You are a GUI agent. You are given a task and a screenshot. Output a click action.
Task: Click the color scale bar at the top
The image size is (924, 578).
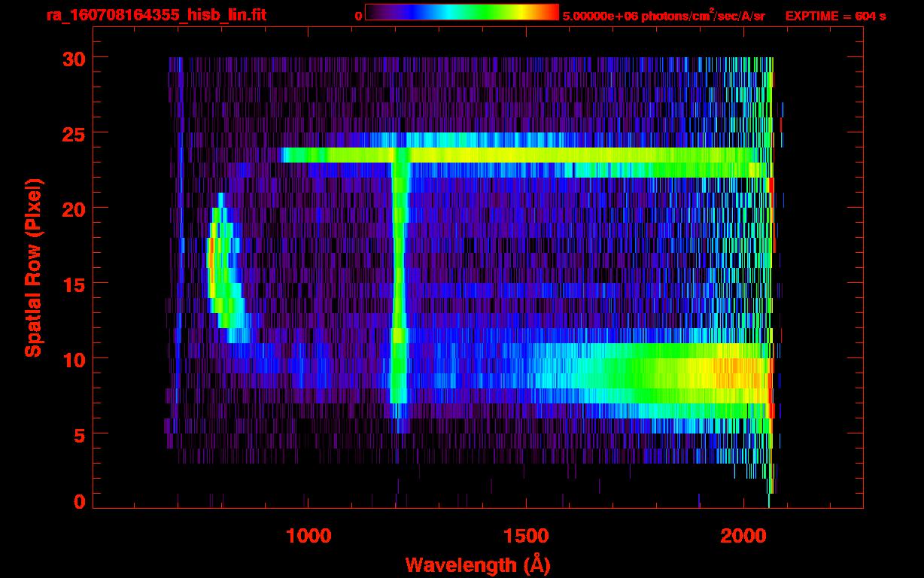(461, 12)
